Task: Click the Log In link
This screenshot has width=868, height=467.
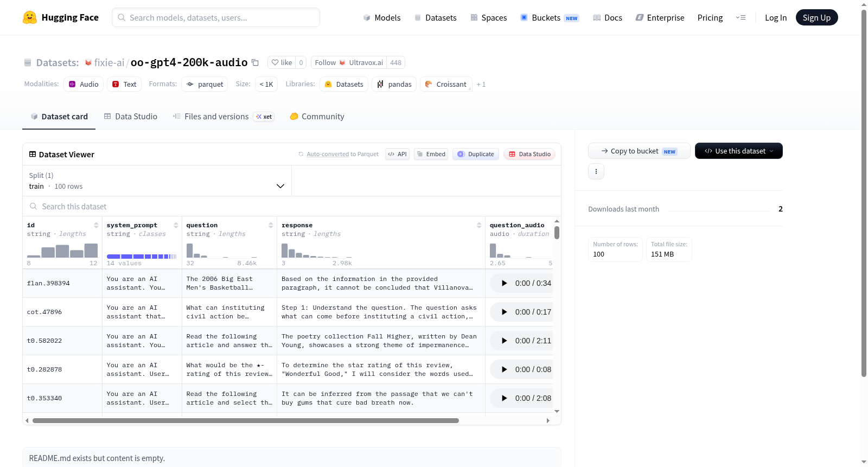Action: point(776,17)
